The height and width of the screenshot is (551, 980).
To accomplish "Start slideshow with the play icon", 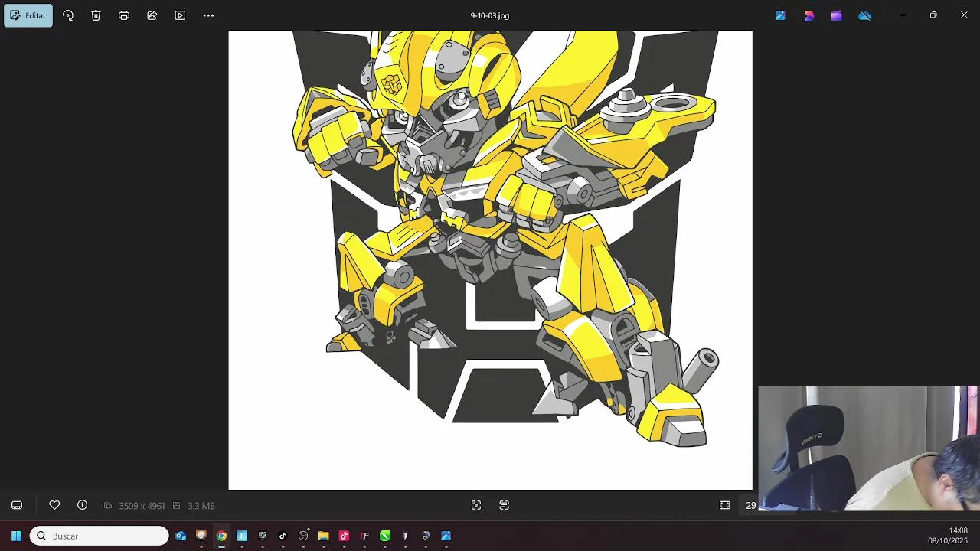I will pos(180,15).
